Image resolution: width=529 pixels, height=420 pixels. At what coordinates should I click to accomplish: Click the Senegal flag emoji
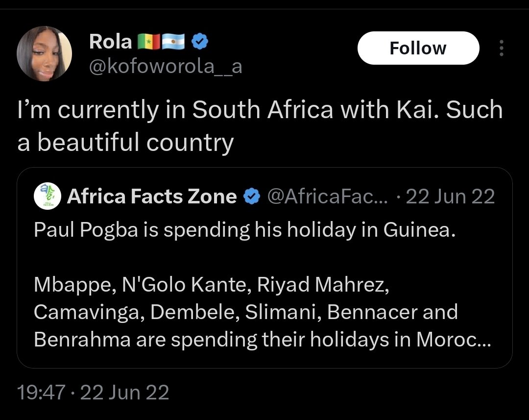(149, 42)
